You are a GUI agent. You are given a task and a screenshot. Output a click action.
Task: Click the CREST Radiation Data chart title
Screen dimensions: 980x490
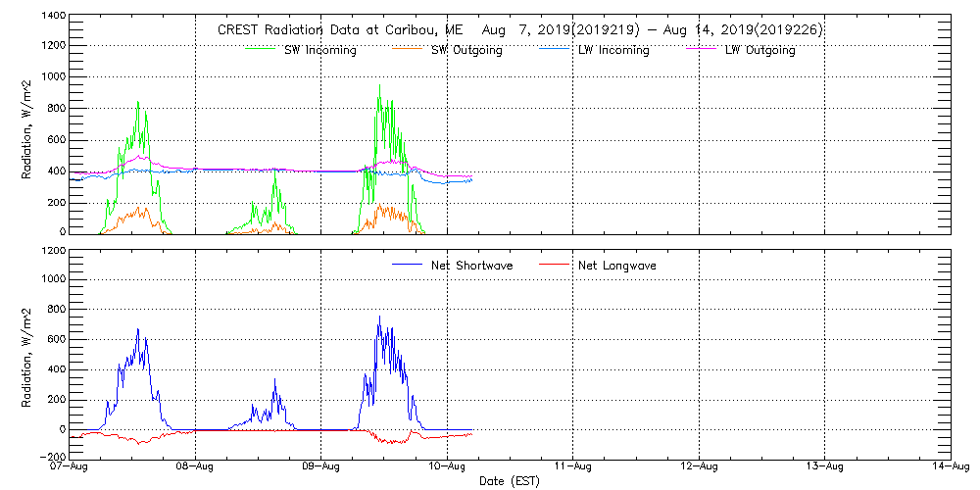[x=519, y=30]
